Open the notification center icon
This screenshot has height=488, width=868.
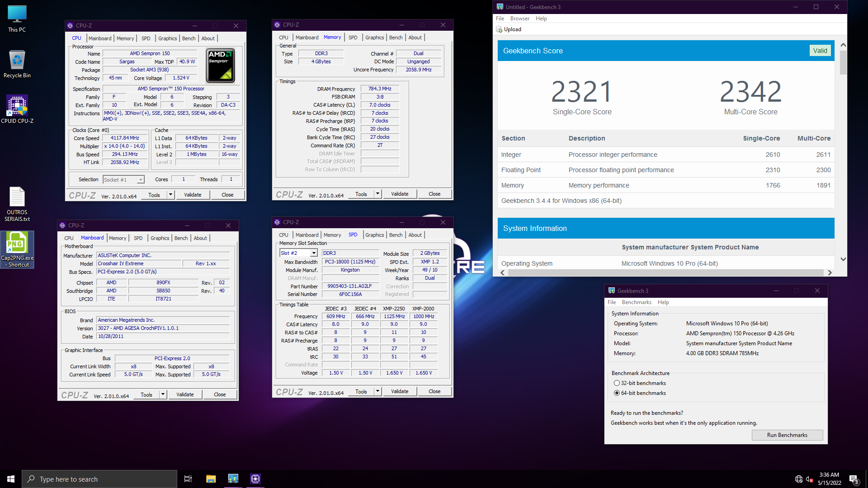[x=854, y=479]
